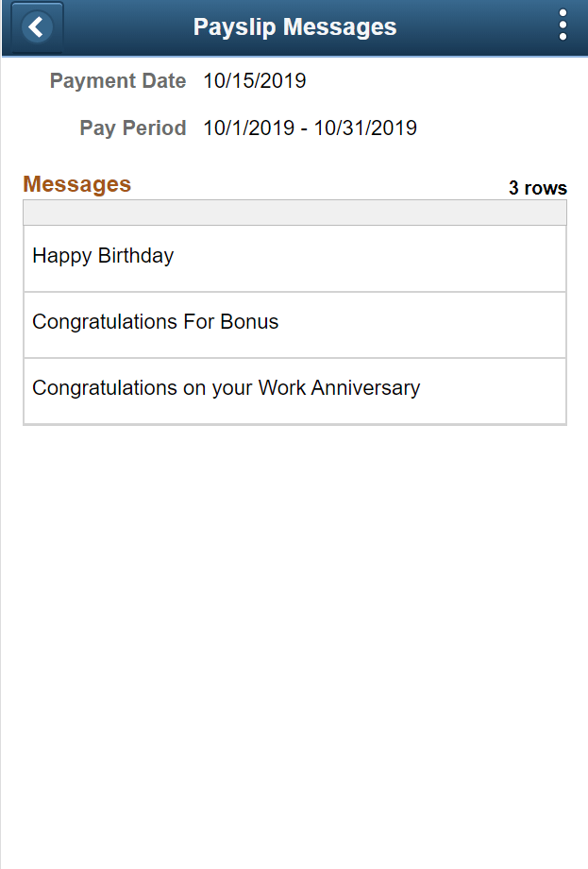Click the white arrow inside the back button
This screenshot has width=588, height=869.
click(x=36, y=26)
